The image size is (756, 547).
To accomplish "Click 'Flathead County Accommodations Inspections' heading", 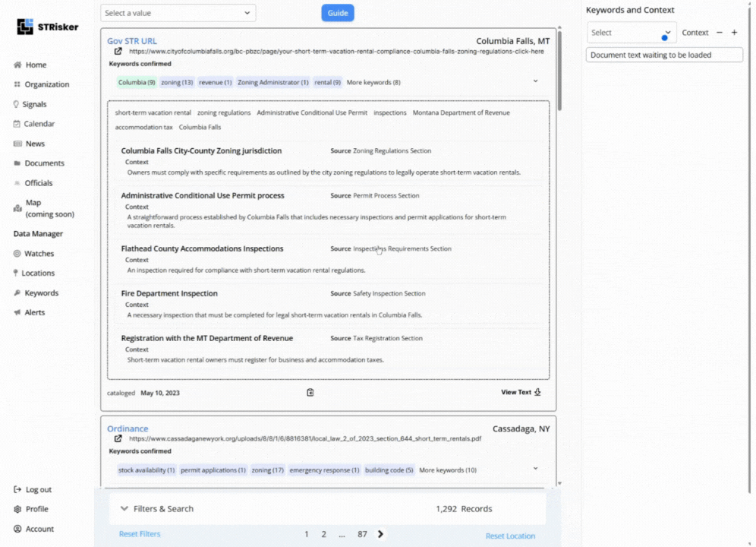I will (202, 248).
